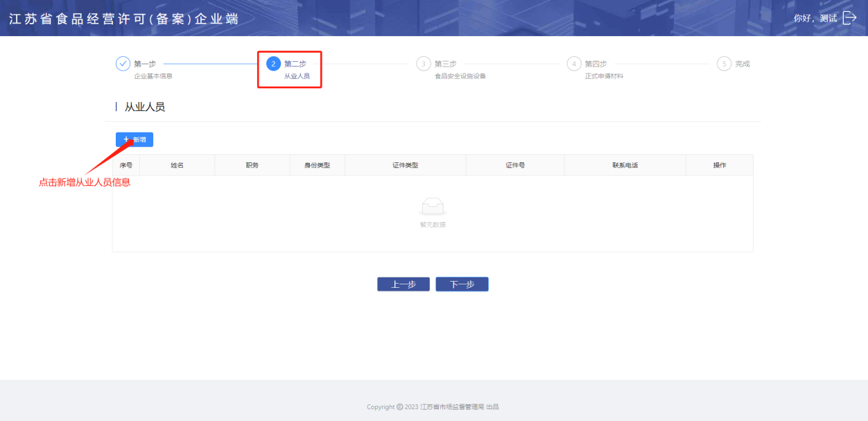Click the 新增 button to add staff
The height and width of the screenshot is (421, 868).
point(134,139)
